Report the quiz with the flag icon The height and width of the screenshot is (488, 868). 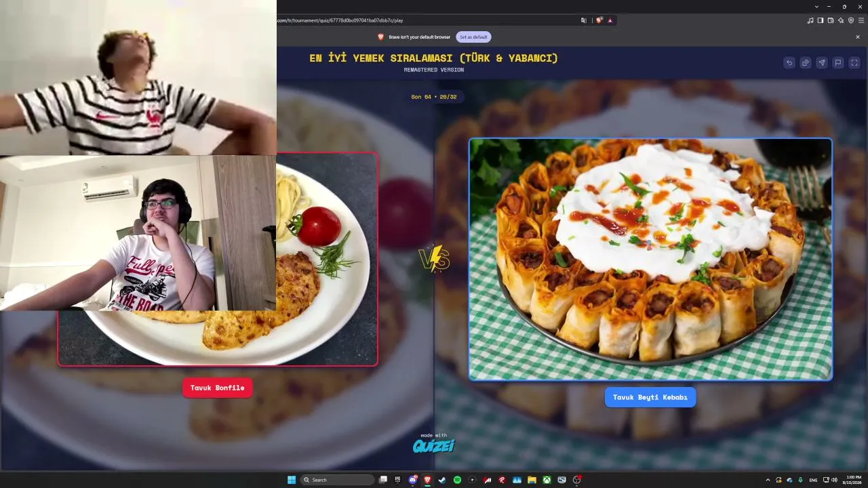(838, 63)
